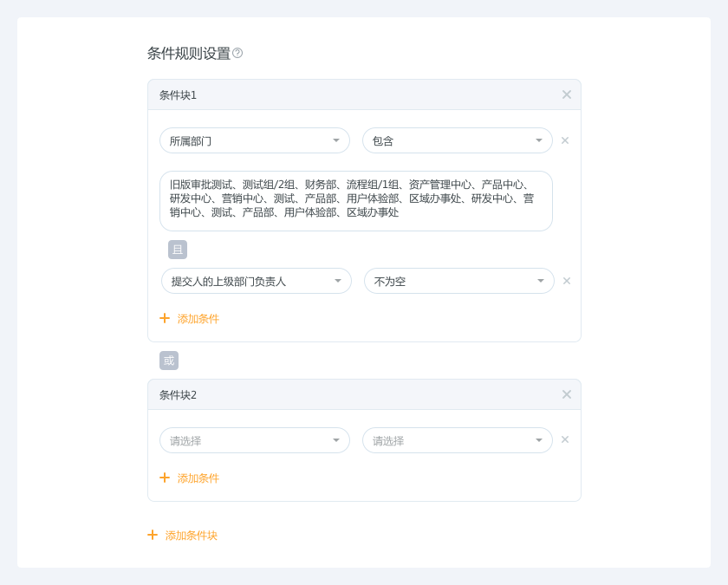Click the plus icon next to 添加条件块

pos(153,535)
